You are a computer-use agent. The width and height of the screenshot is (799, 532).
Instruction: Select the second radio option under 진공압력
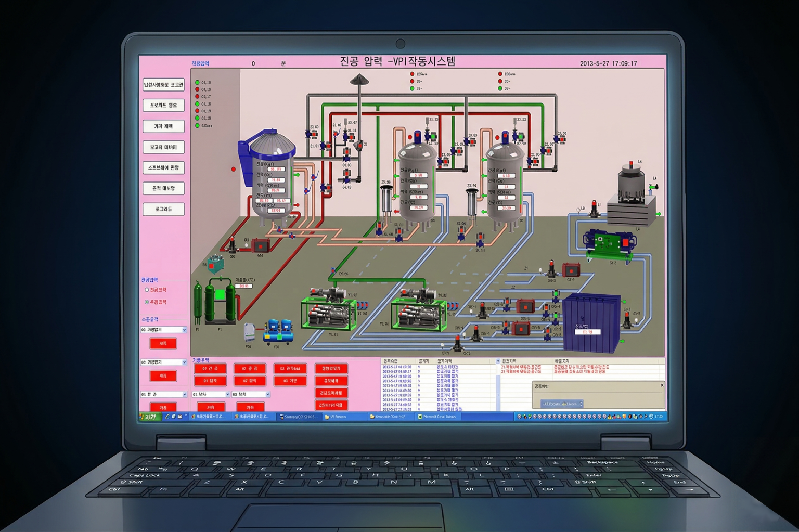point(147,302)
